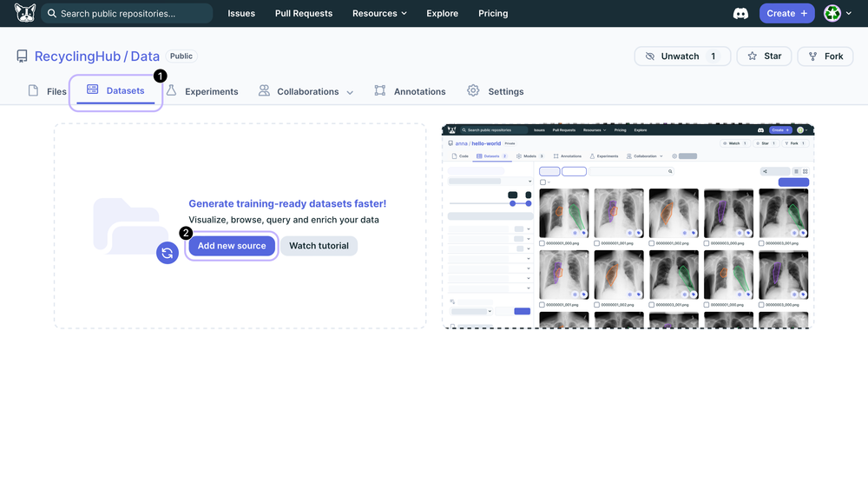Toggle Unwatch for this repository
Screen dimensions: 868x490
[682, 56]
